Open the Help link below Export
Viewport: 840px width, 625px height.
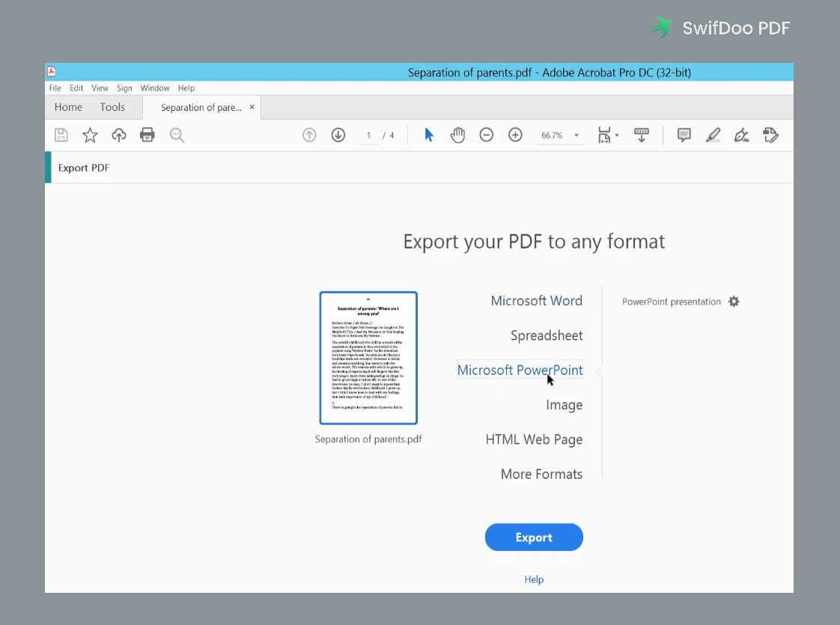pos(534,579)
